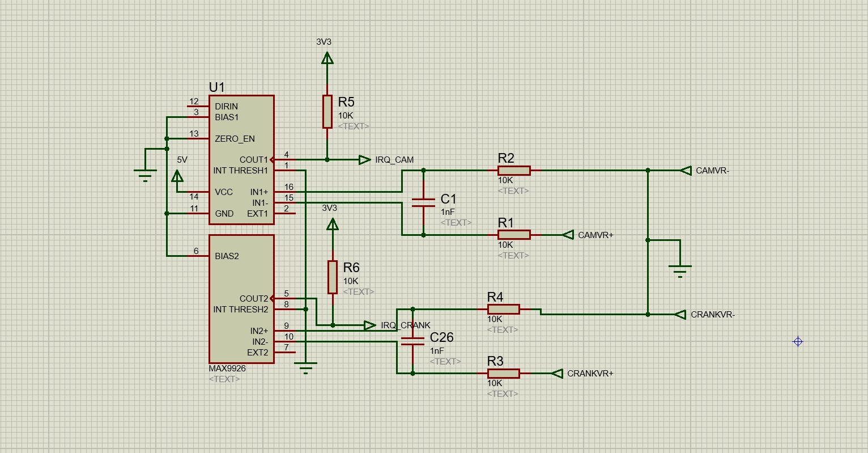Select resistor R2 body
The image size is (868, 453).
(x=514, y=171)
